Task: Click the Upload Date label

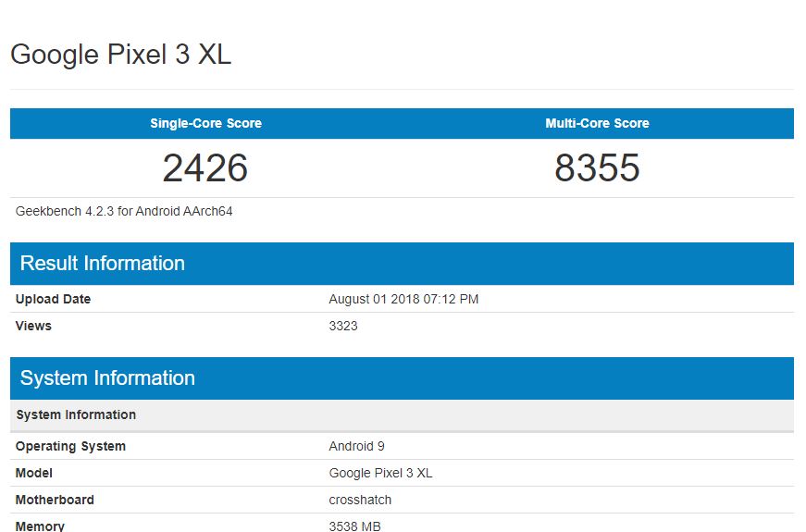Action: 53,299
